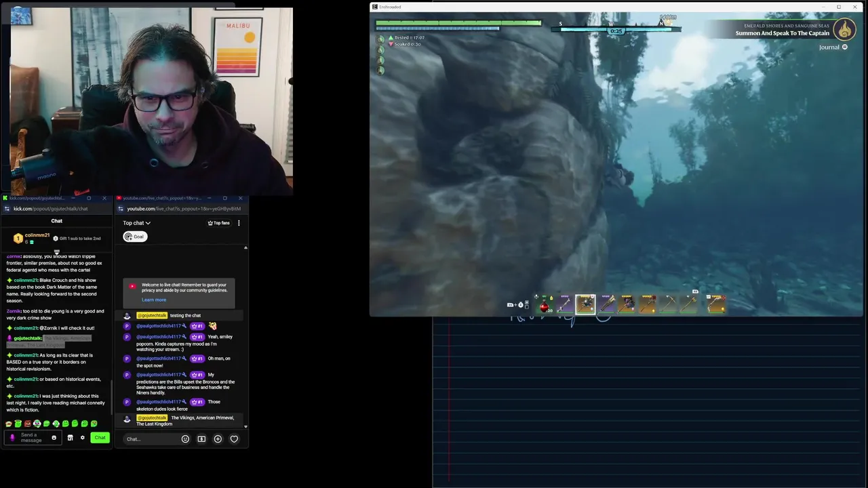This screenshot has width=868, height=488.
Task: Select the red health potion hotbar slot
Action: 544,306
